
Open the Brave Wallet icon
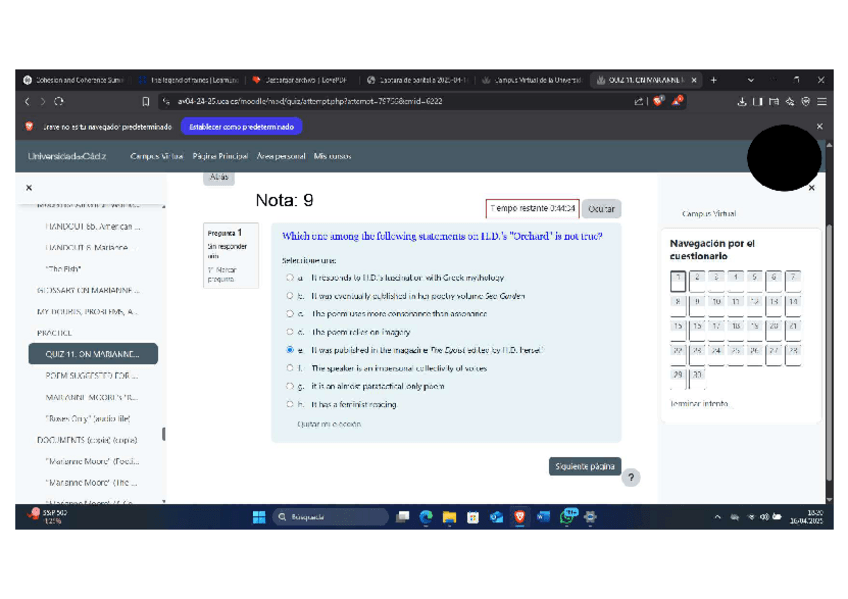(x=774, y=102)
